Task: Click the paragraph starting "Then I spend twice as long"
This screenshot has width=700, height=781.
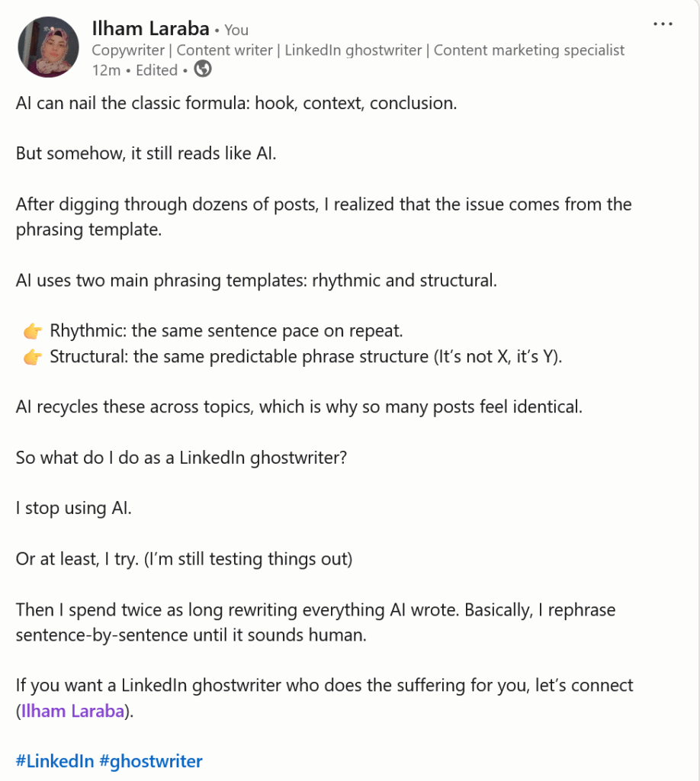Action: (x=315, y=610)
